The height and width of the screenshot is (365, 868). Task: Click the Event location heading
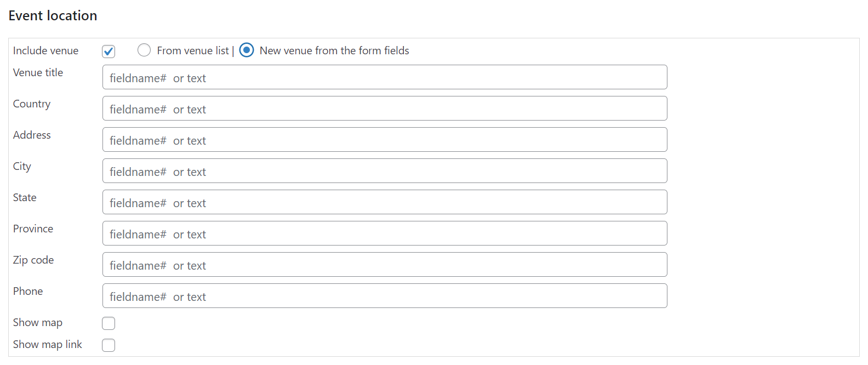[53, 16]
